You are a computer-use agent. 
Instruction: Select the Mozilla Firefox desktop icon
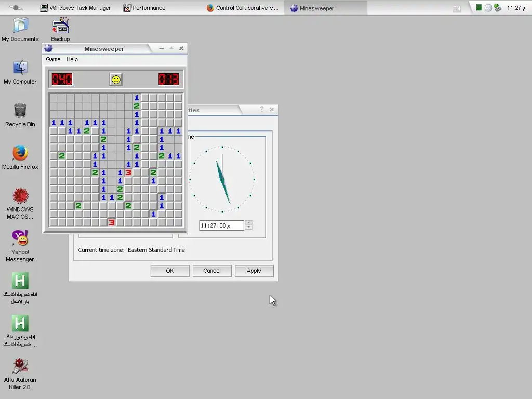20,157
